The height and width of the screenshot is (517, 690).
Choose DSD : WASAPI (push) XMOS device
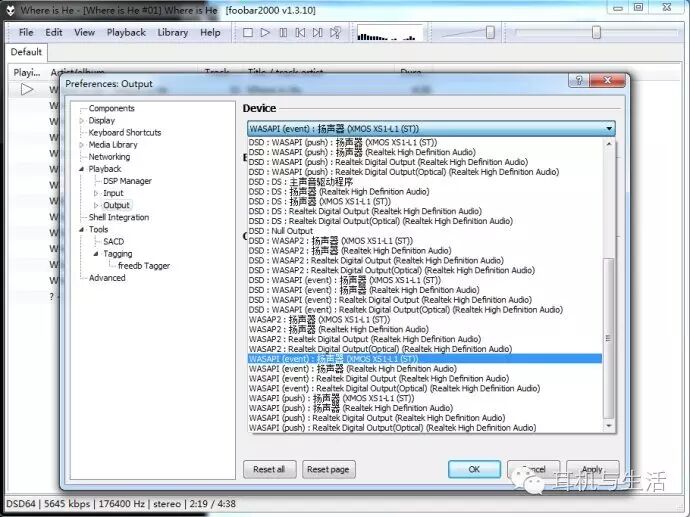pos(425,142)
